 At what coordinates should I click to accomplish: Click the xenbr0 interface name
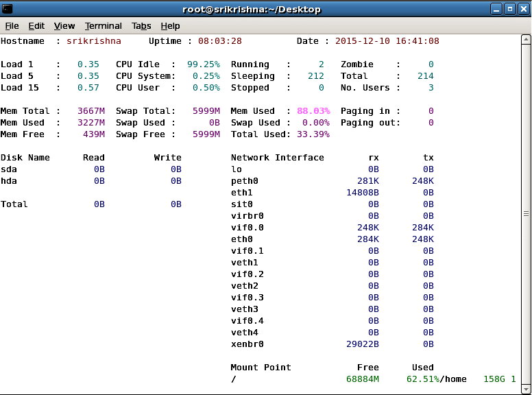[x=247, y=344]
